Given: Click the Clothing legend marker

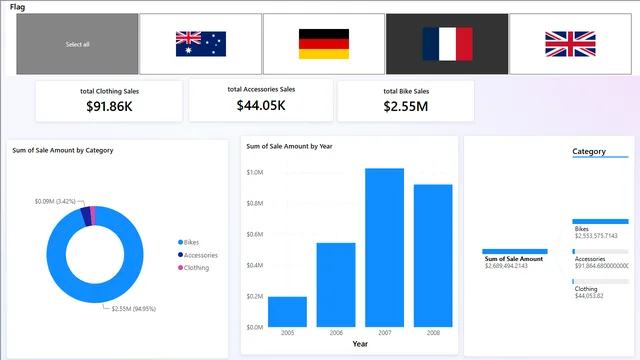Looking at the screenshot, I should (180, 268).
